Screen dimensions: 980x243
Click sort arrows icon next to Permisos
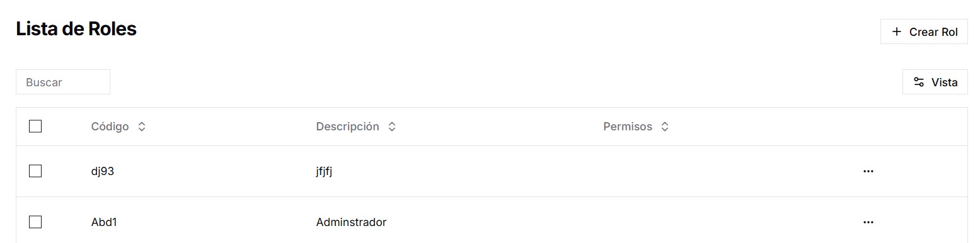(x=665, y=127)
